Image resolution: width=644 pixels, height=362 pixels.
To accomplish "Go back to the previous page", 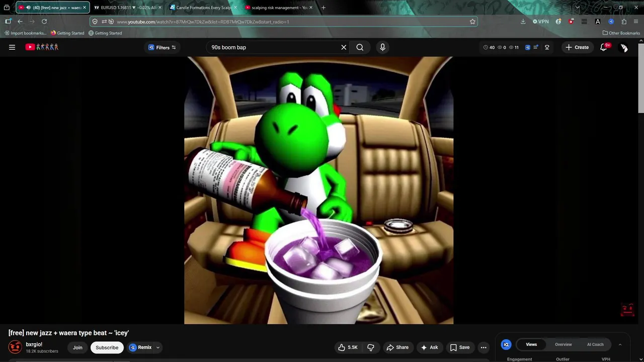I will pos(20,22).
